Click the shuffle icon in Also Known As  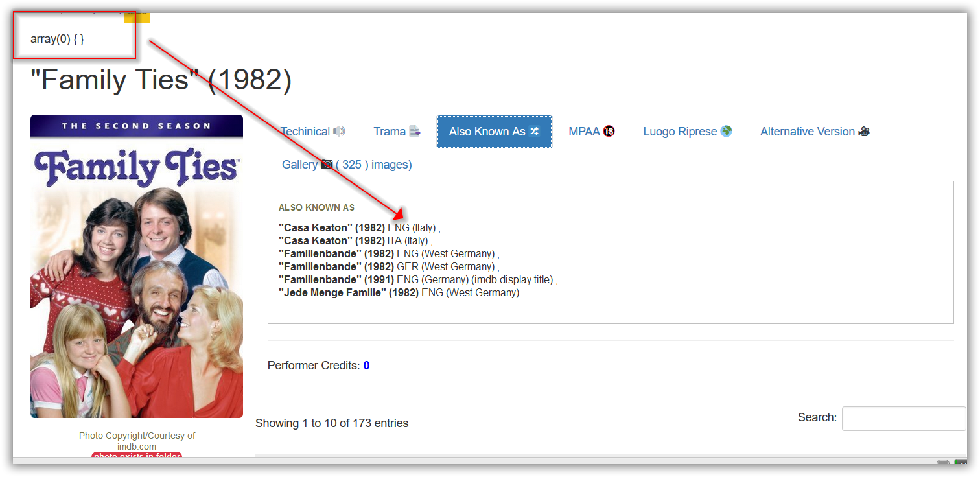coord(534,132)
